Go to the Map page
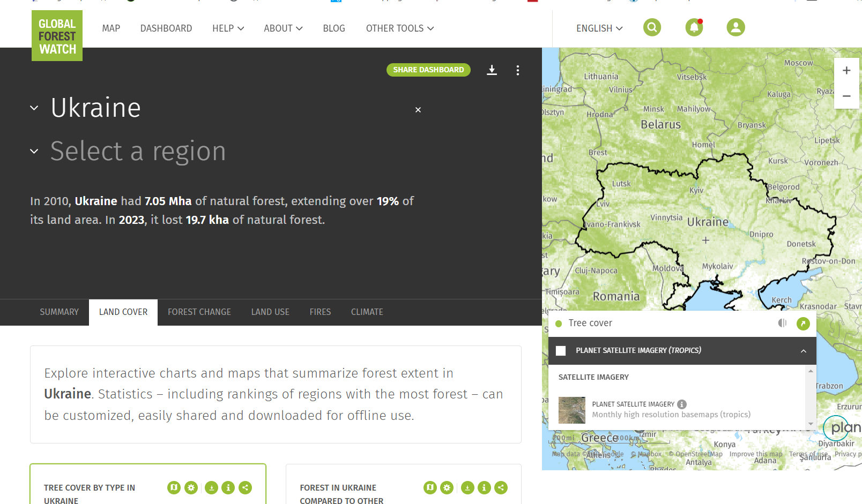Image resolution: width=862 pixels, height=504 pixels. pyautogui.click(x=111, y=28)
